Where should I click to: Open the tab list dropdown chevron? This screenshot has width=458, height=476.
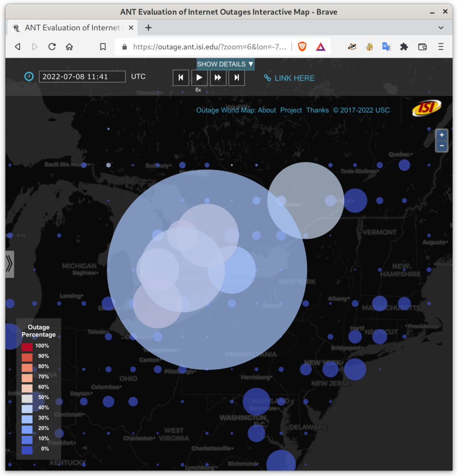tap(441, 28)
